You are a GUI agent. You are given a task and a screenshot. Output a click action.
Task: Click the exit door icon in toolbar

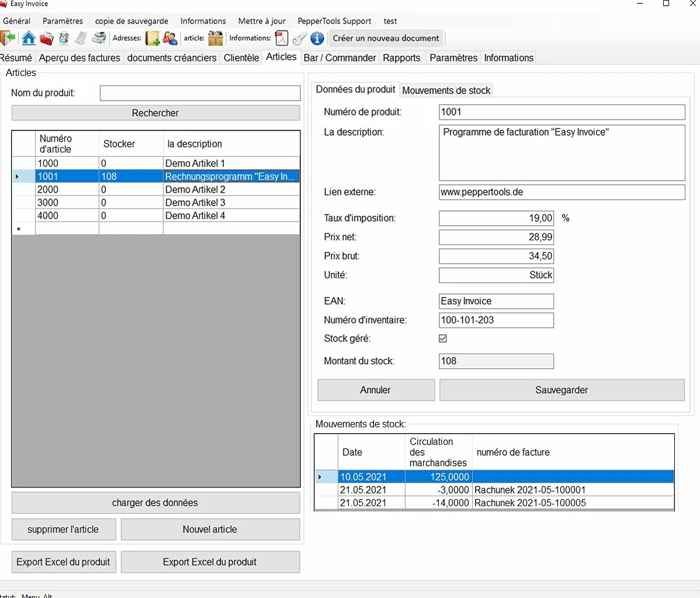[8, 38]
